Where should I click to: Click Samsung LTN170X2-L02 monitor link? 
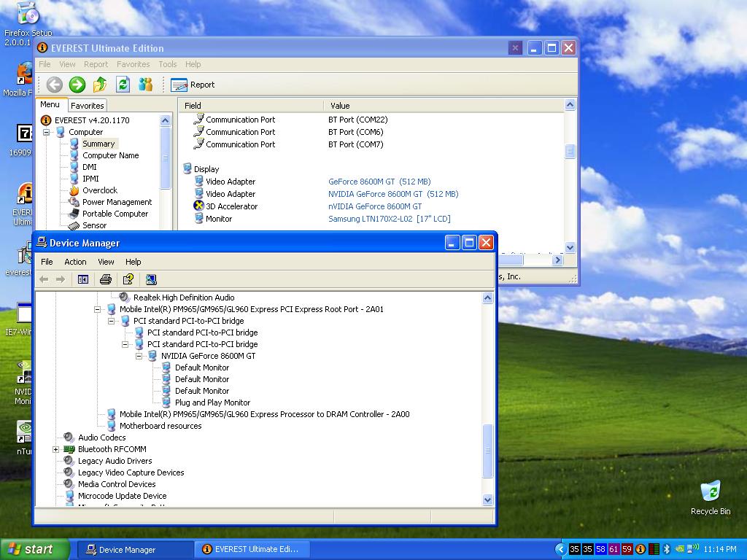click(x=389, y=219)
